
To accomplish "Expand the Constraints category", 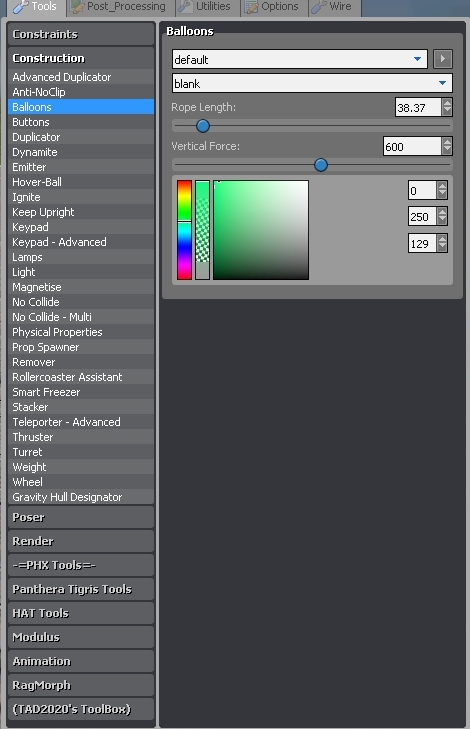I will [81, 34].
